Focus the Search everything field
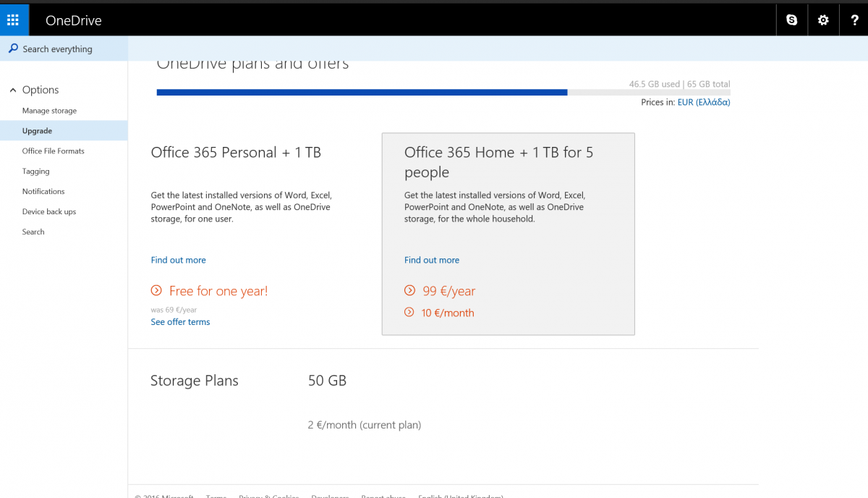This screenshot has width=868, height=498. tap(64, 48)
